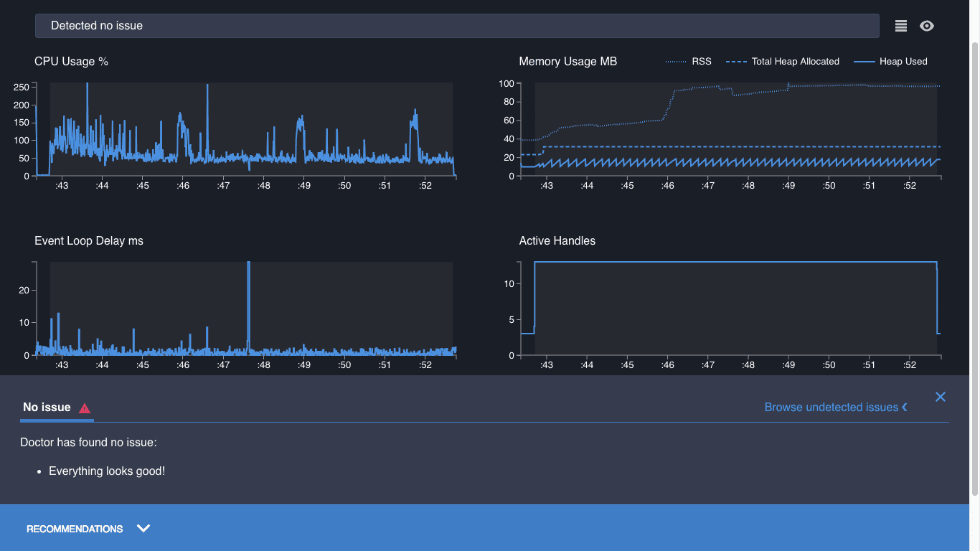Click the 10 label on Active Handles axis
This screenshot has width=980, height=551.
pos(509,284)
